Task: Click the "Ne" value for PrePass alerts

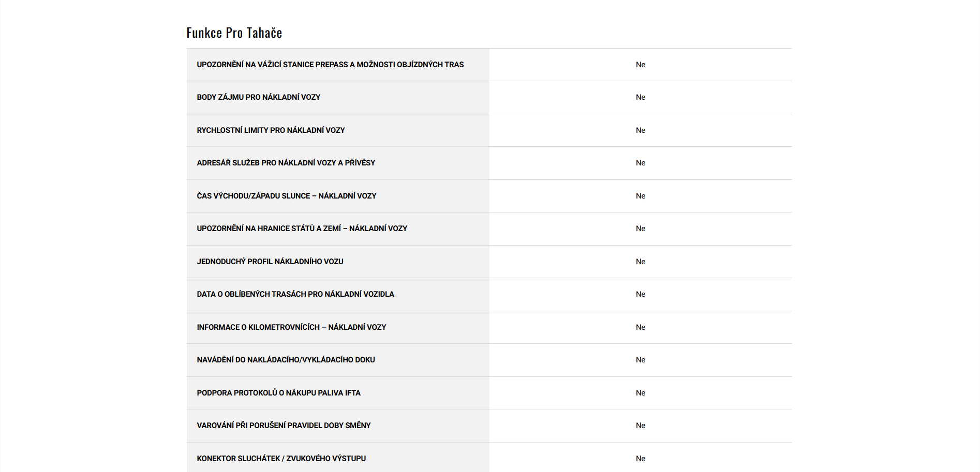Action: click(640, 65)
